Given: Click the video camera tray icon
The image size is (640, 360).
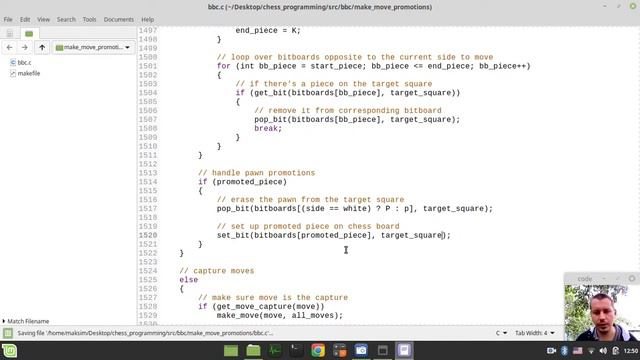Looking at the screenshot, I should (551, 351).
